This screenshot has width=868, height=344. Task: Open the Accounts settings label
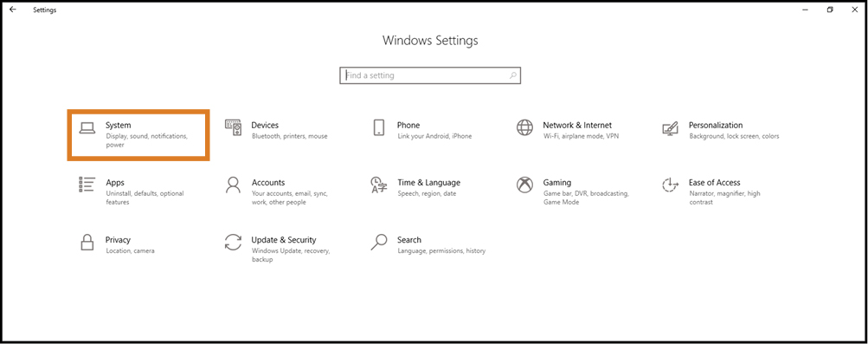tap(268, 182)
